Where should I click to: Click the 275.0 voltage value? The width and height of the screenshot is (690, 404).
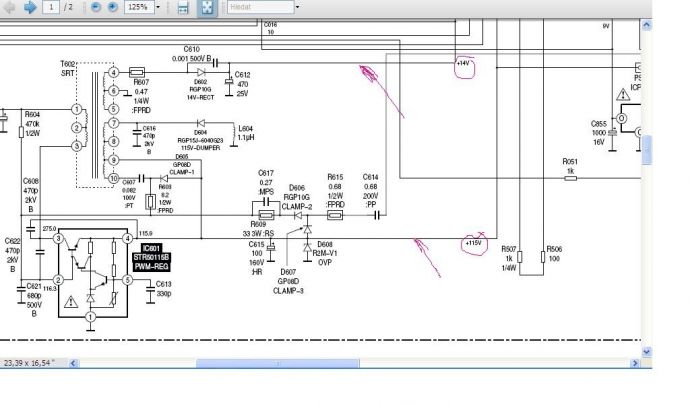click(49, 229)
